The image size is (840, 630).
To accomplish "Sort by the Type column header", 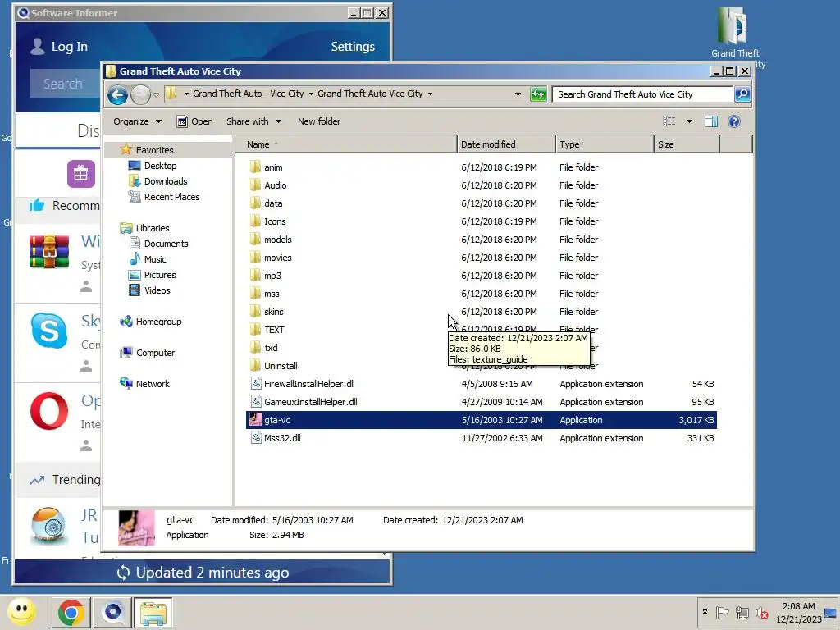I will [605, 144].
